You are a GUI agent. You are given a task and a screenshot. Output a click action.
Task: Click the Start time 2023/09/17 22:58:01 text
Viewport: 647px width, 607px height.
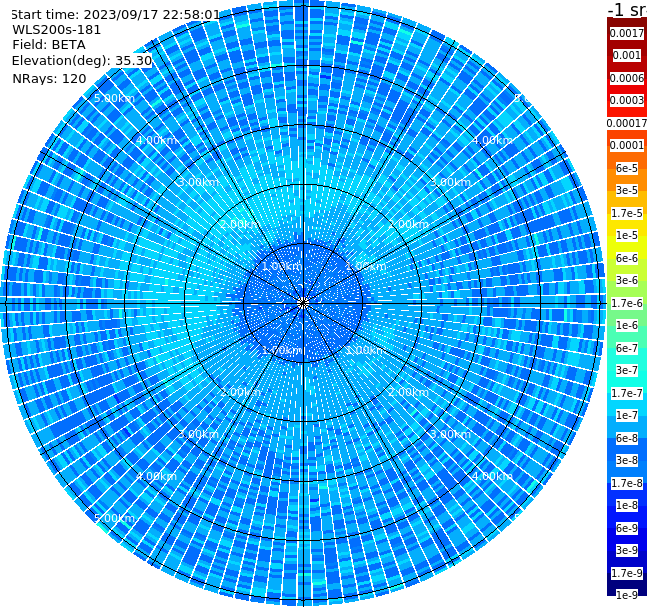pos(115,14)
